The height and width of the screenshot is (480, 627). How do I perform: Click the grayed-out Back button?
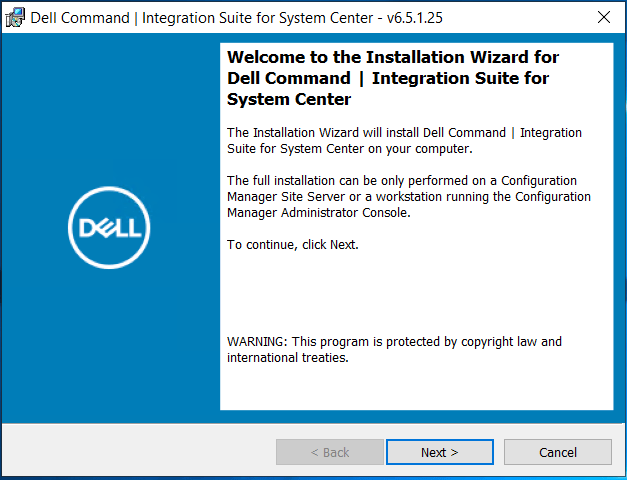tap(329, 452)
